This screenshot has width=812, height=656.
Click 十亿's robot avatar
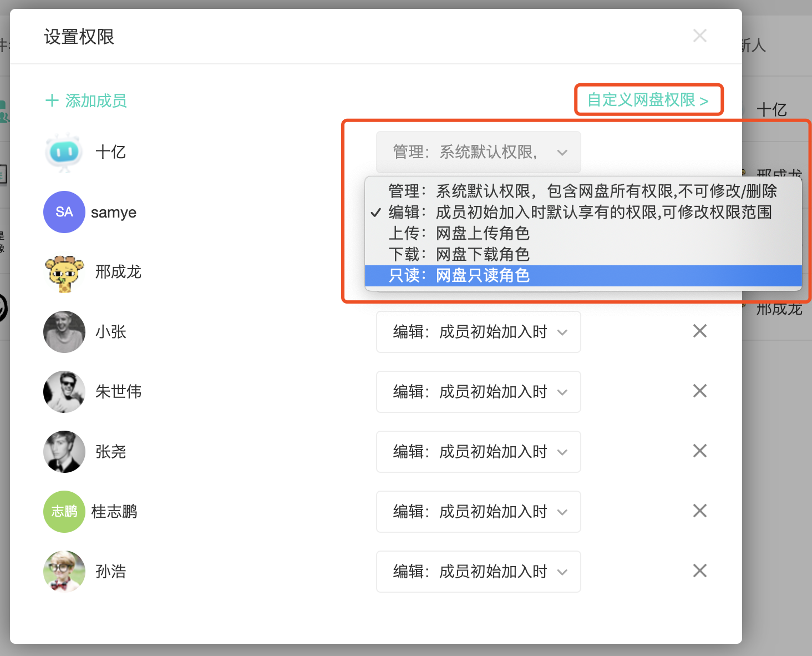(64, 152)
